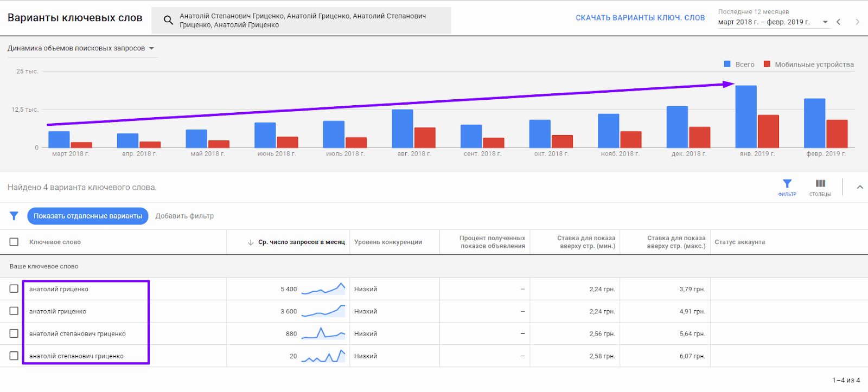Click the 4,91 грн. bid value
The width and height of the screenshot is (868, 392).
point(692,311)
